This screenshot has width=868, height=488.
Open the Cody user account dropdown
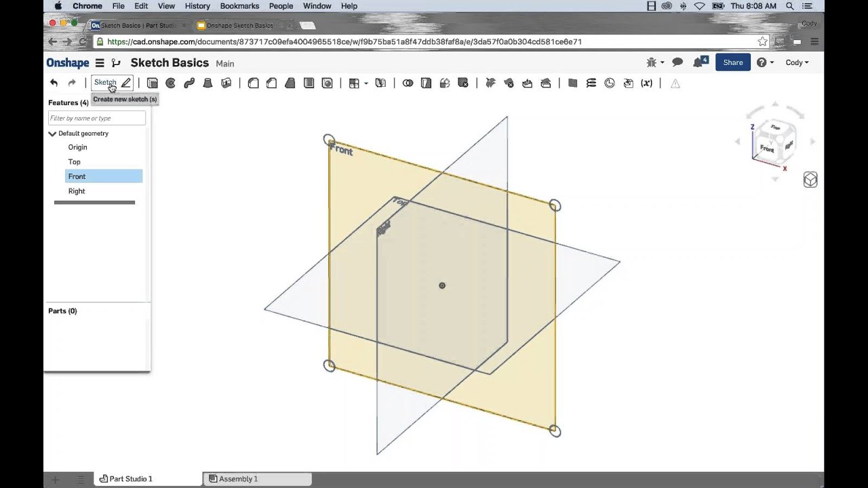pyautogui.click(x=797, y=62)
